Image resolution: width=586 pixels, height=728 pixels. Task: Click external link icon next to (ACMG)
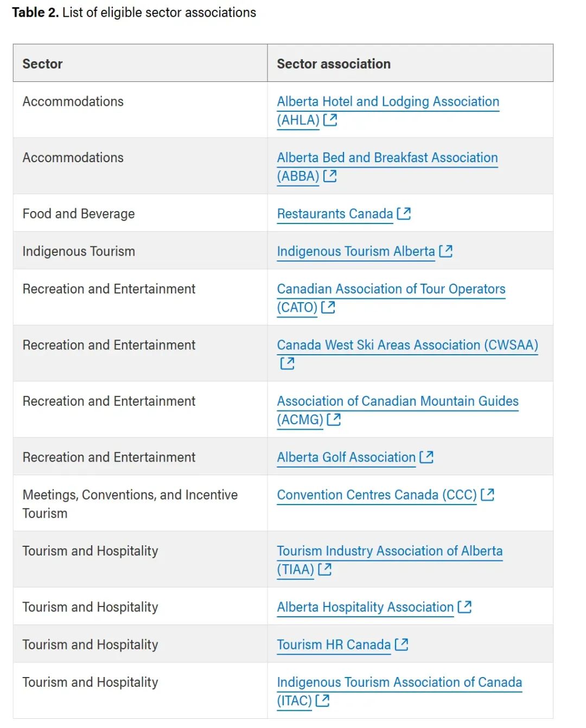334,420
